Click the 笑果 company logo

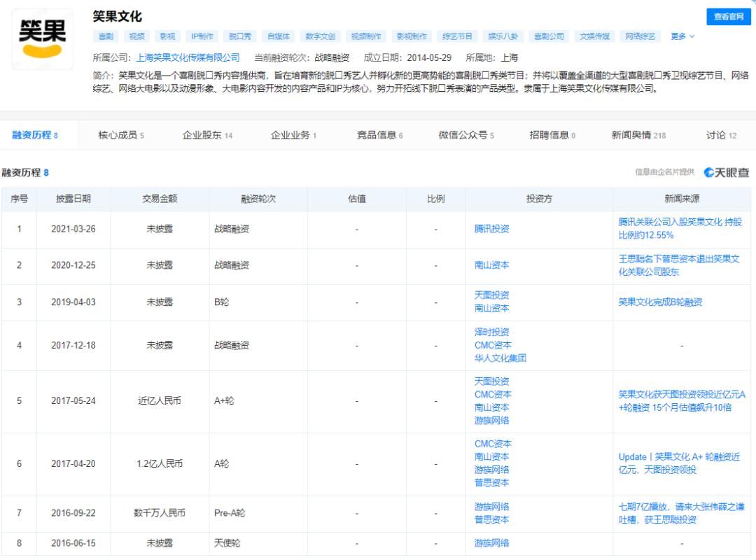coord(42,39)
